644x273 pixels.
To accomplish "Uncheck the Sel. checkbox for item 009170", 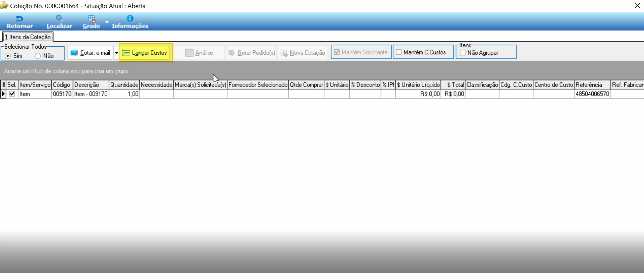I will tap(12, 94).
